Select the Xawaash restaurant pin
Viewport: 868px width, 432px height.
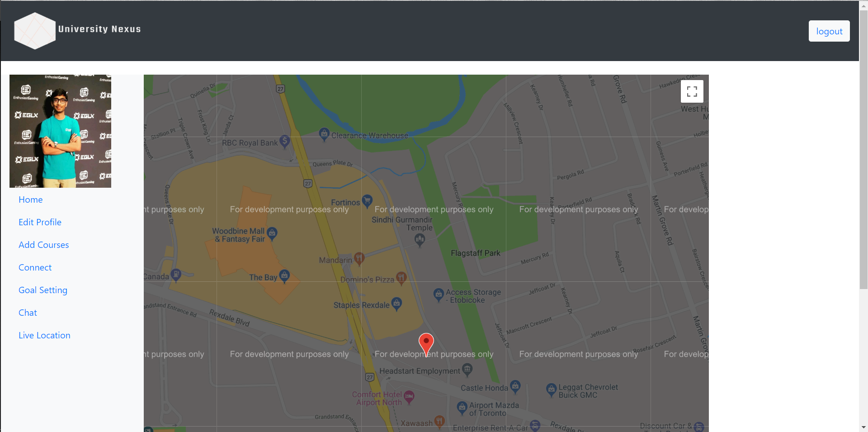pos(439,422)
